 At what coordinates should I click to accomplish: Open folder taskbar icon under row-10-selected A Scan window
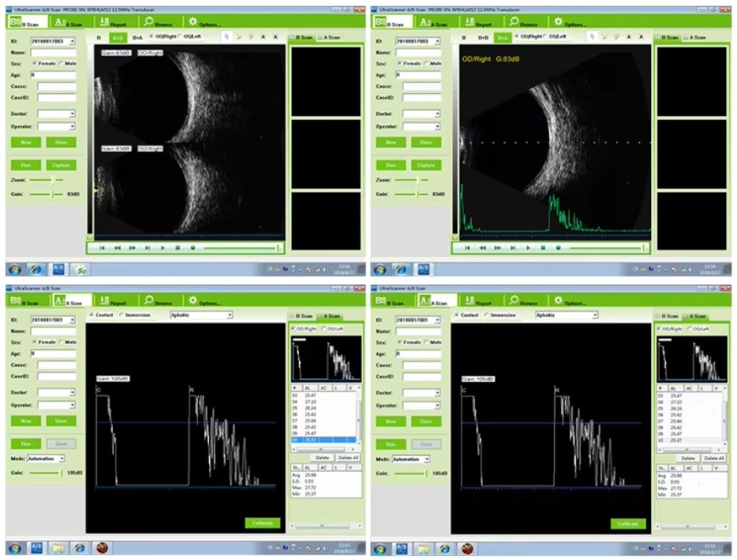(58, 548)
